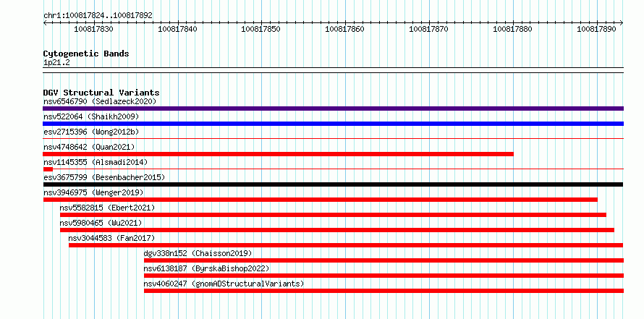Click ruler position 100817860
The image size is (644, 319).
345,29
